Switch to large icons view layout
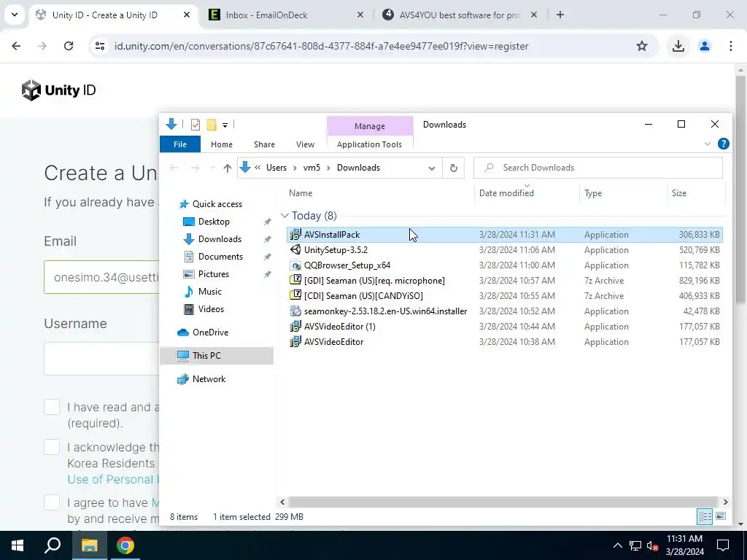747x560 pixels. coord(721,516)
